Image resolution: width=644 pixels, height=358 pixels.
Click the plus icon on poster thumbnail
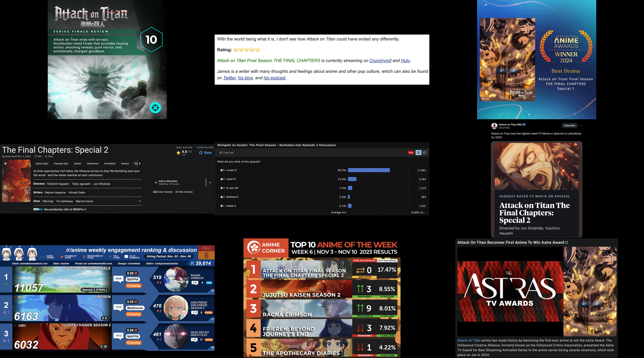(6, 163)
